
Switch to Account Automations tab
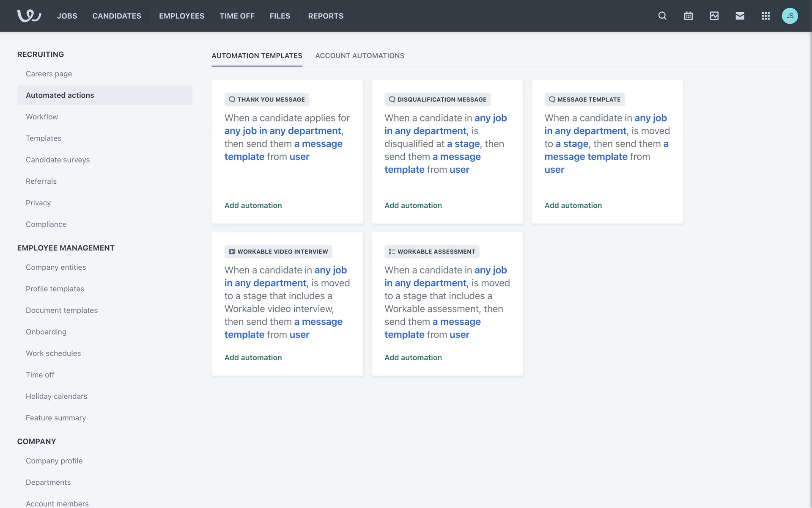click(359, 55)
